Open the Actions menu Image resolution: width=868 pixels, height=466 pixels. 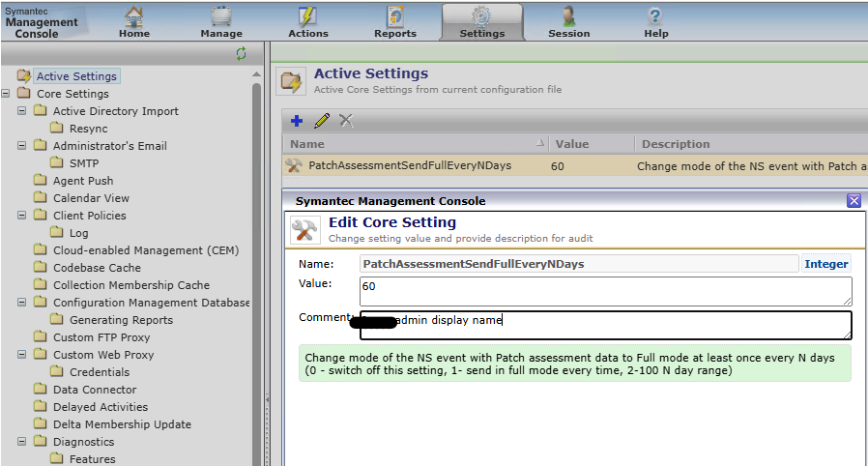pyautogui.click(x=307, y=22)
